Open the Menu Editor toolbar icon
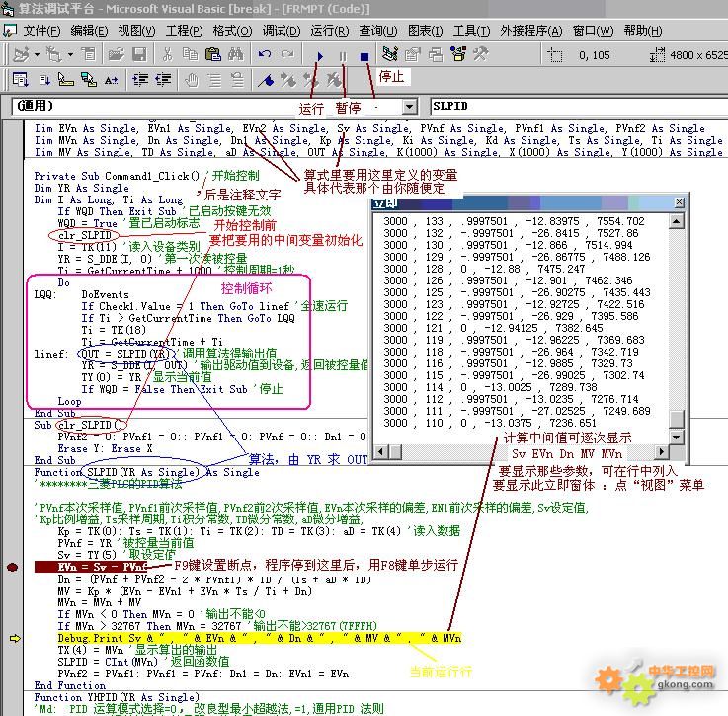 point(88,54)
